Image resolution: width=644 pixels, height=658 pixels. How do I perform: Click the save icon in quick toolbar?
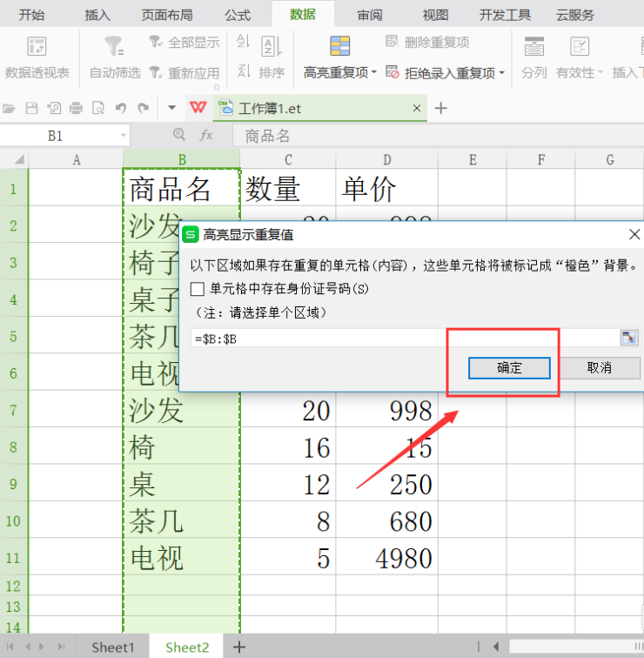[32, 108]
